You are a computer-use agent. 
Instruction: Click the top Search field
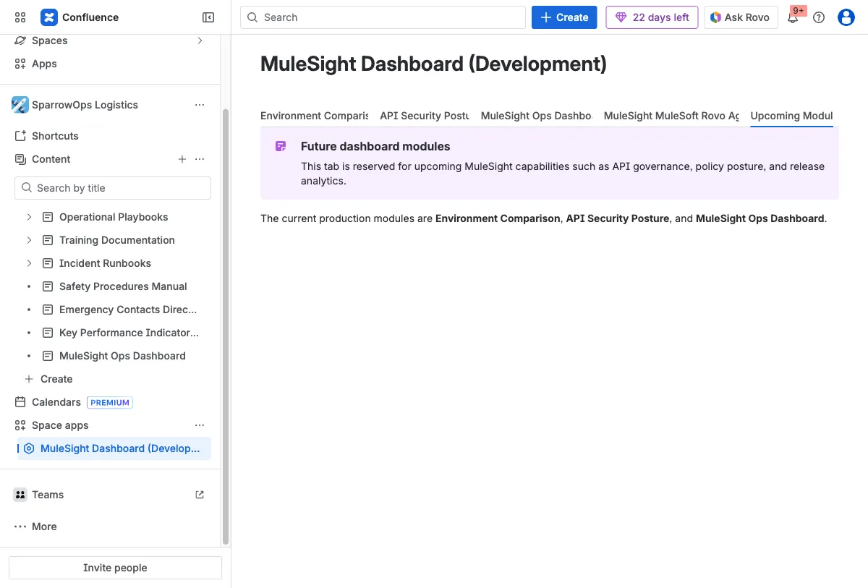(383, 17)
